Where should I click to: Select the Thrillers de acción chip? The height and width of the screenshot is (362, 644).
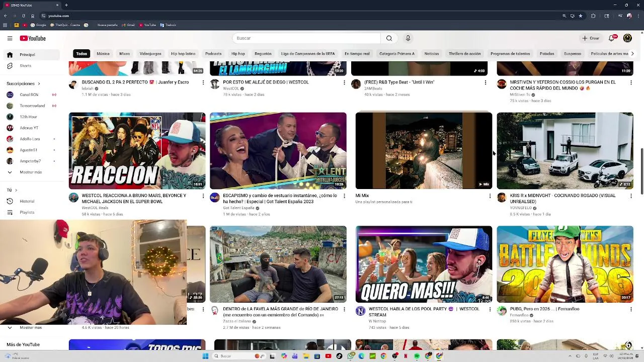[465, 53]
